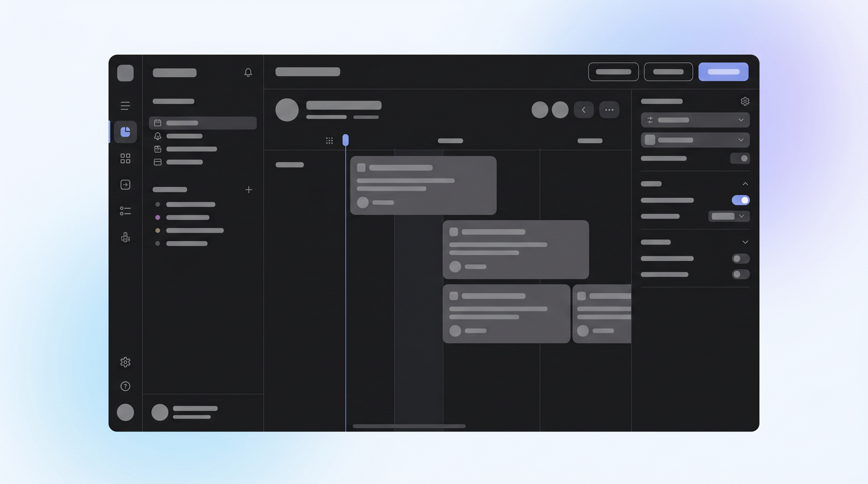Click the blue playhead handle on the timeline
Viewport: 868px width, 484px height.
tap(346, 140)
